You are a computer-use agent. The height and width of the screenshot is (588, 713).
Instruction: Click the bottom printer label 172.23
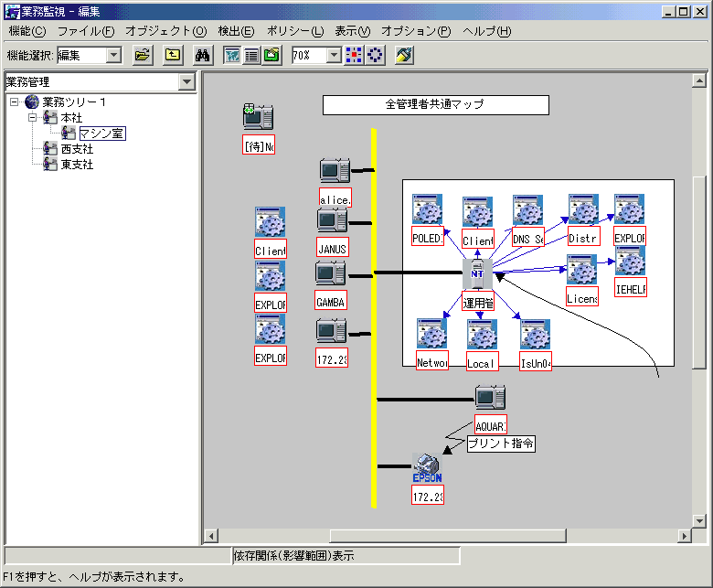428,497
